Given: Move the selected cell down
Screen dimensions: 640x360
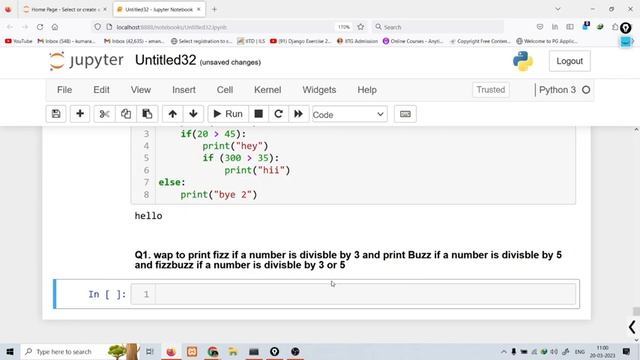Looking at the screenshot, I should click(x=193, y=114).
